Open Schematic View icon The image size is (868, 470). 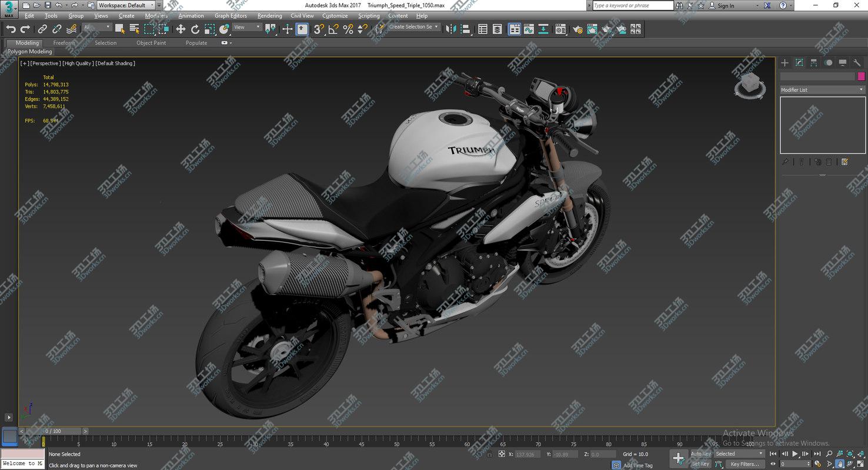[544, 29]
